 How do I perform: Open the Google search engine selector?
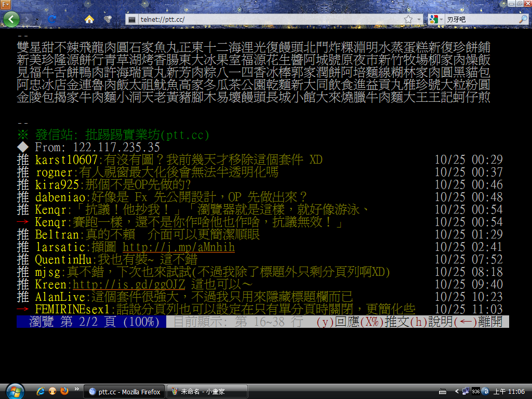tap(436, 20)
